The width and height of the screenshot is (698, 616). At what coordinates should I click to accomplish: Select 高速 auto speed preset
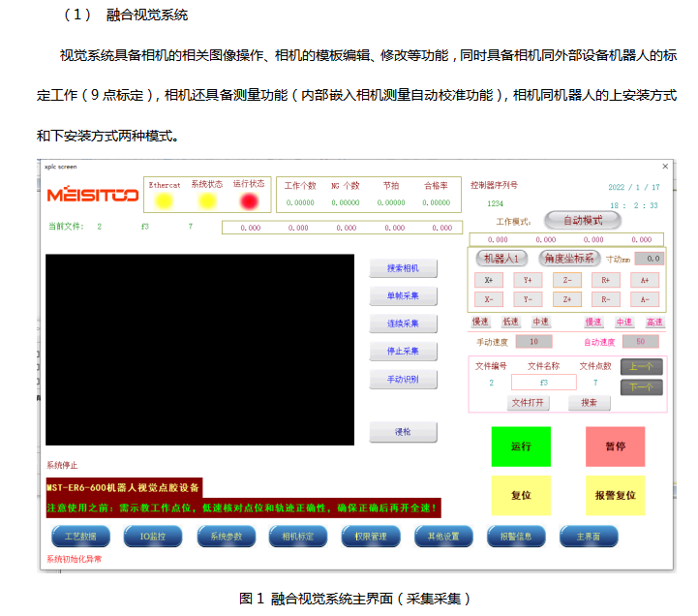pos(654,322)
